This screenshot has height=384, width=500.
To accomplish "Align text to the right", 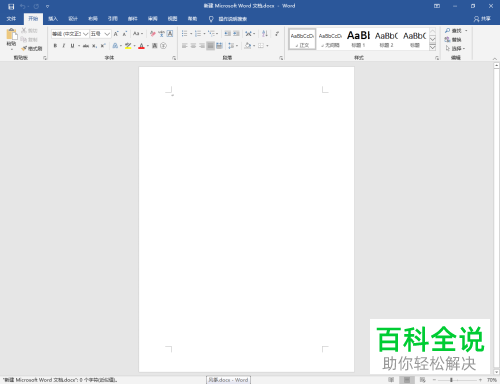I will pos(202,46).
